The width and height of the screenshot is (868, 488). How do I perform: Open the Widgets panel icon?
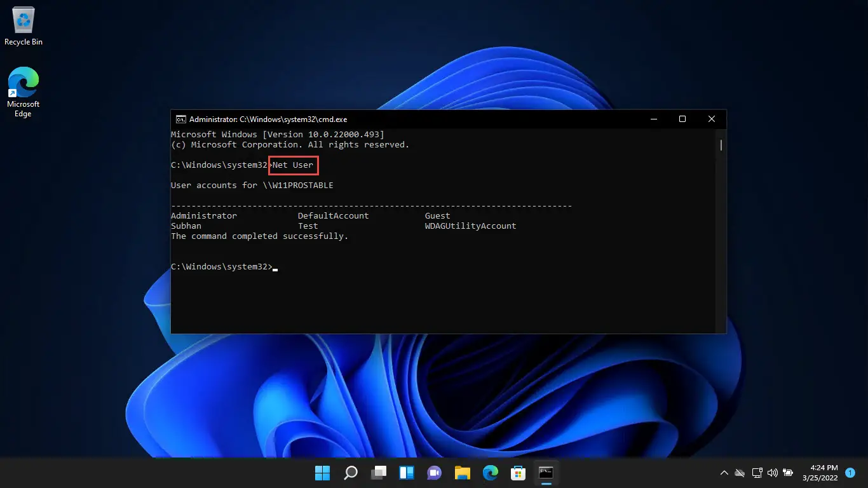pos(407,473)
